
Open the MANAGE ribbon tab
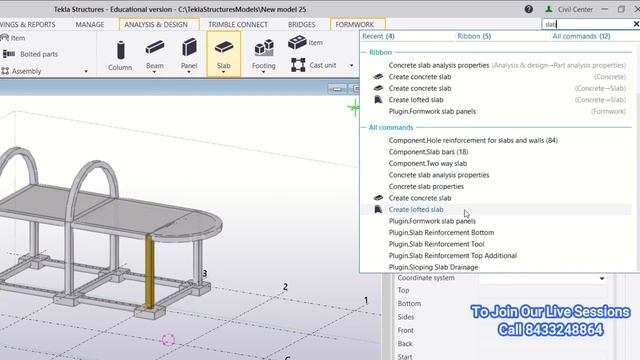(x=90, y=24)
